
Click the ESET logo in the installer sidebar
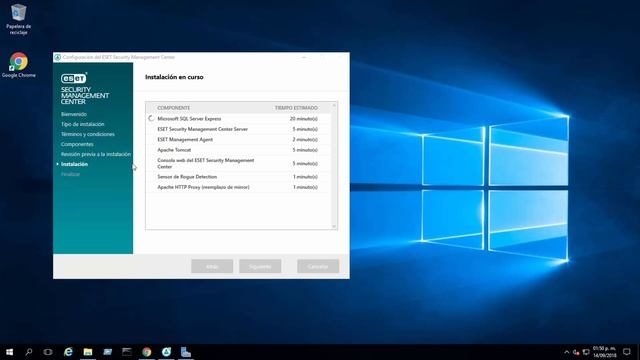[73, 78]
